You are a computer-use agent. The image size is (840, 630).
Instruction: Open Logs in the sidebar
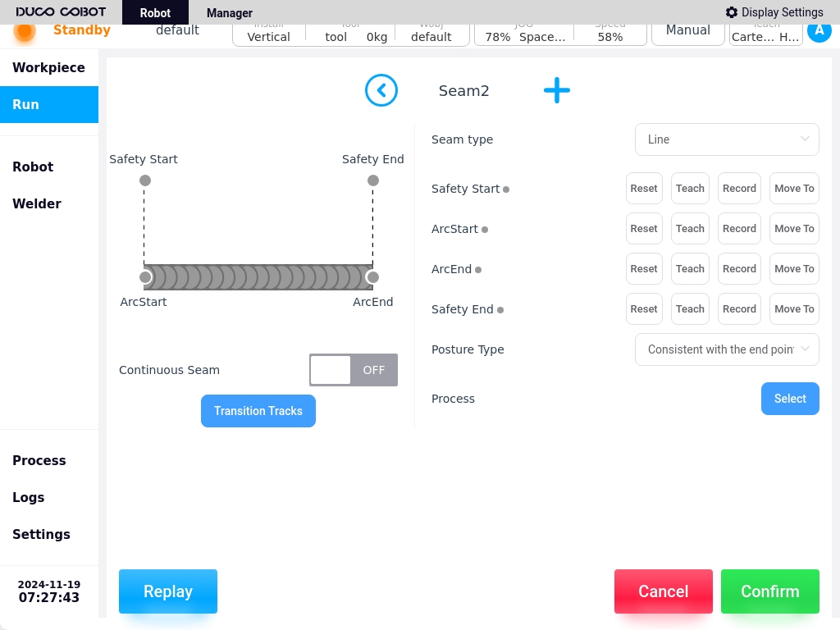(48, 497)
